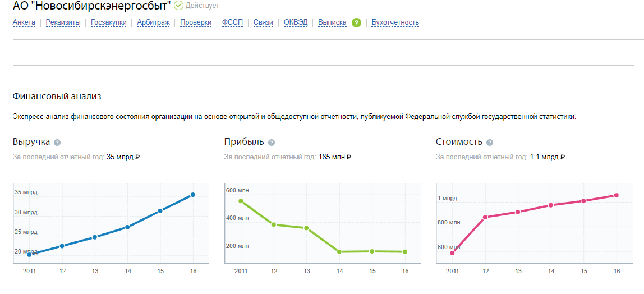Screen dimensions: 644x294
Task: Open the Арбитраж section
Action: tap(153, 22)
